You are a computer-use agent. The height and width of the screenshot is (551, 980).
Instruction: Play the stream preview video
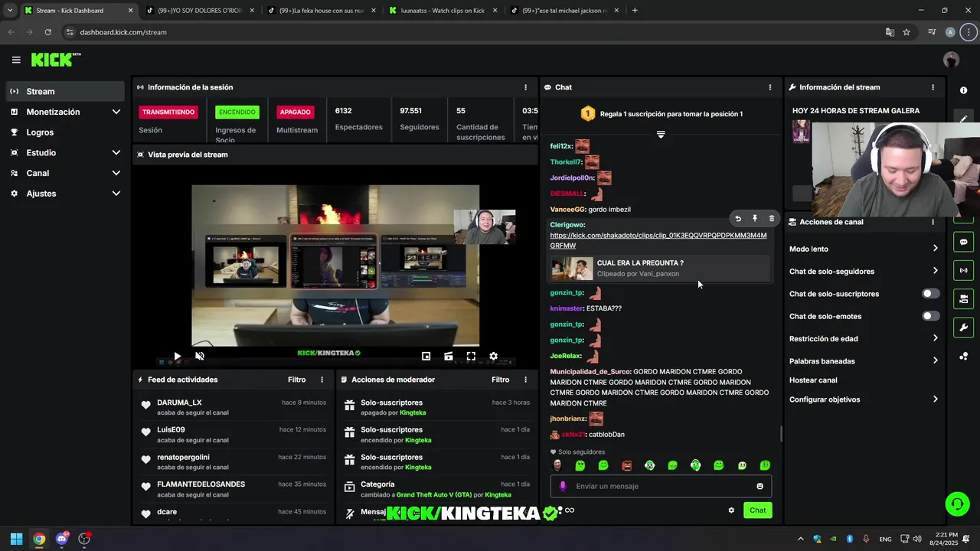[177, 356]
